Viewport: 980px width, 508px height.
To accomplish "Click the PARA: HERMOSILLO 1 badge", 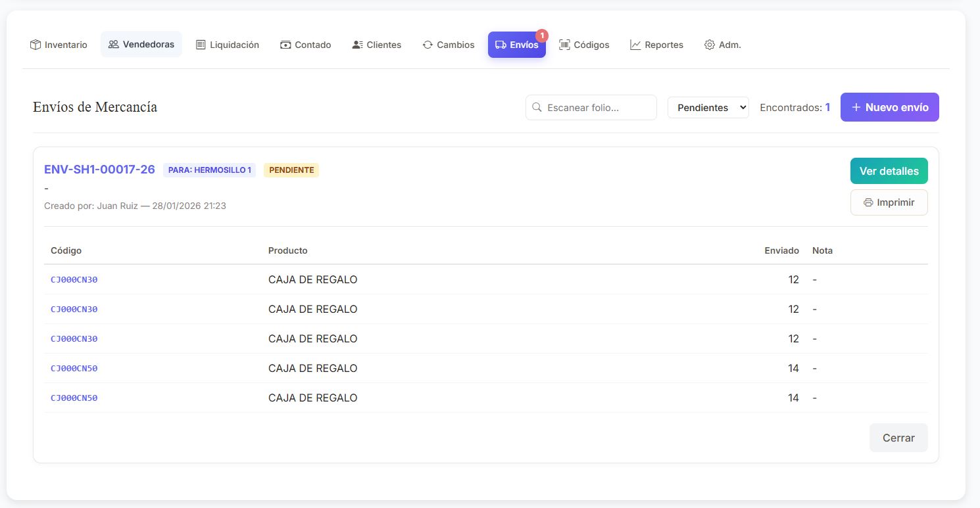I will [x=210, y=170].
